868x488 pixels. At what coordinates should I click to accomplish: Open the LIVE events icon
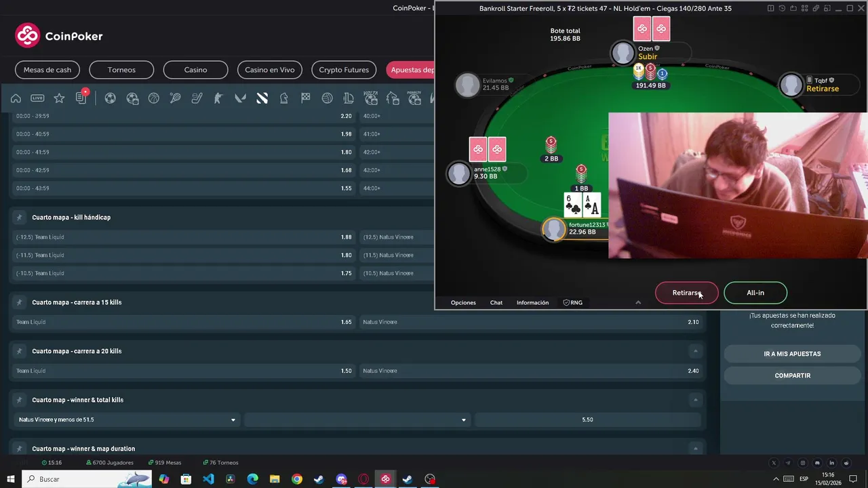point(37,98)
